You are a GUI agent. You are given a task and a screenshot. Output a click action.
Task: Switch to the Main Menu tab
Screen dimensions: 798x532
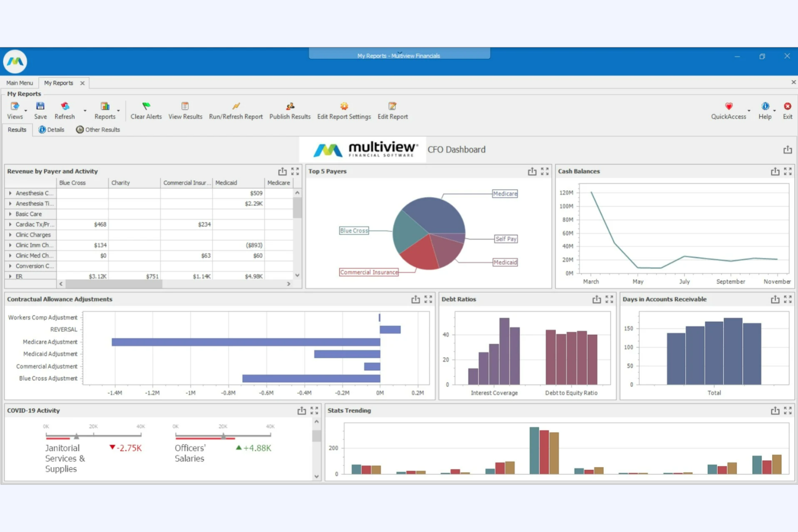[x=19, y=82]
